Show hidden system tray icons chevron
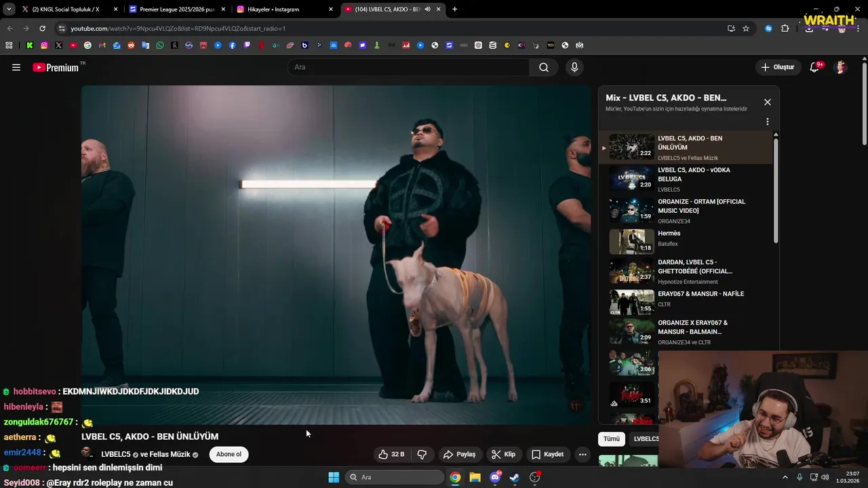The height and width of the screenshot is (488, 868). pyautogui.click(x=785, y=477)
